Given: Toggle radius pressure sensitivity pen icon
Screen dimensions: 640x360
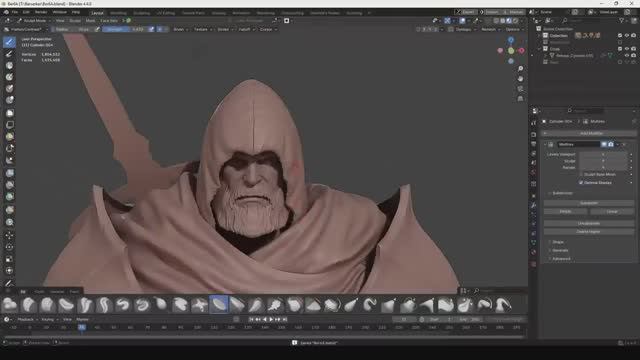Looking at the screenshot, I should pos(97,29).
